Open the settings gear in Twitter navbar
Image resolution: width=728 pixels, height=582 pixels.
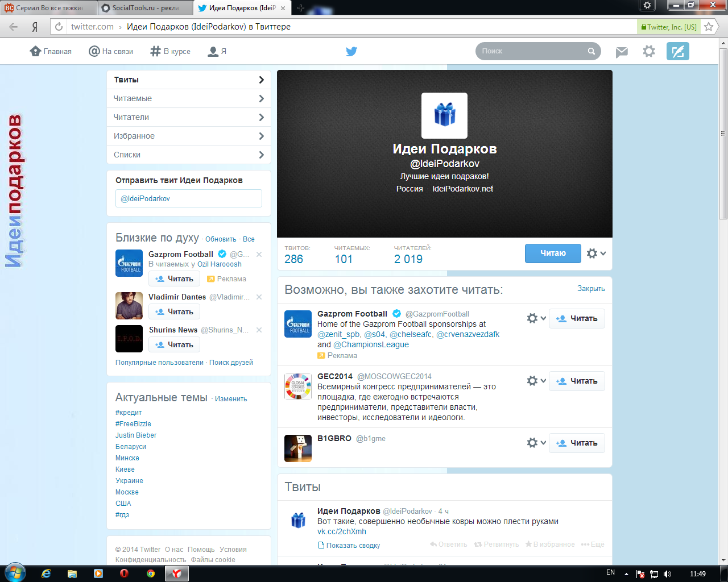pyautogui.click(x=649, y=51)
